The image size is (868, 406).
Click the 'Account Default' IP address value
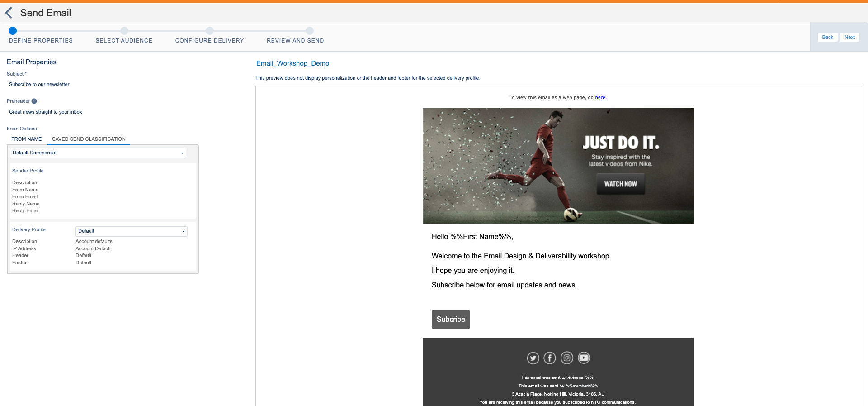93,249
